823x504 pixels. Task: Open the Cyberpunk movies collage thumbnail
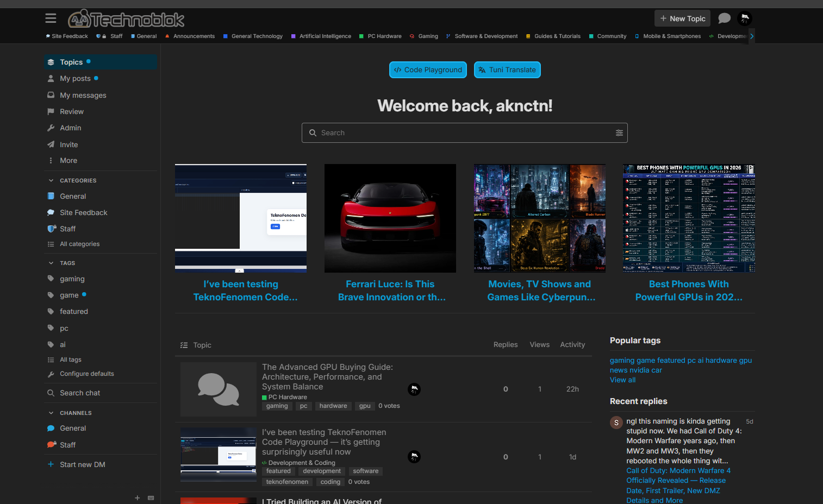point(540,218)
